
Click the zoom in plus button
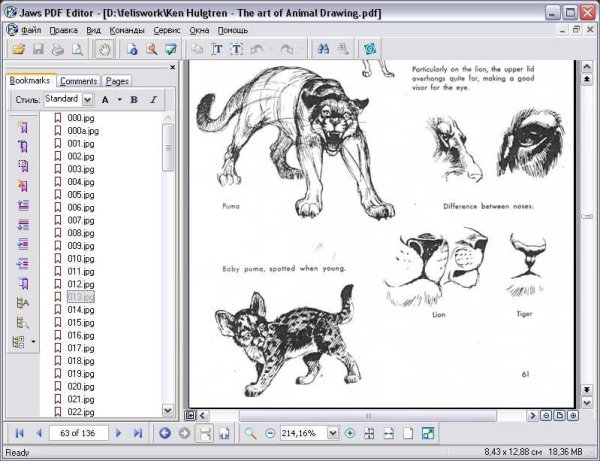tap(350, 433)
